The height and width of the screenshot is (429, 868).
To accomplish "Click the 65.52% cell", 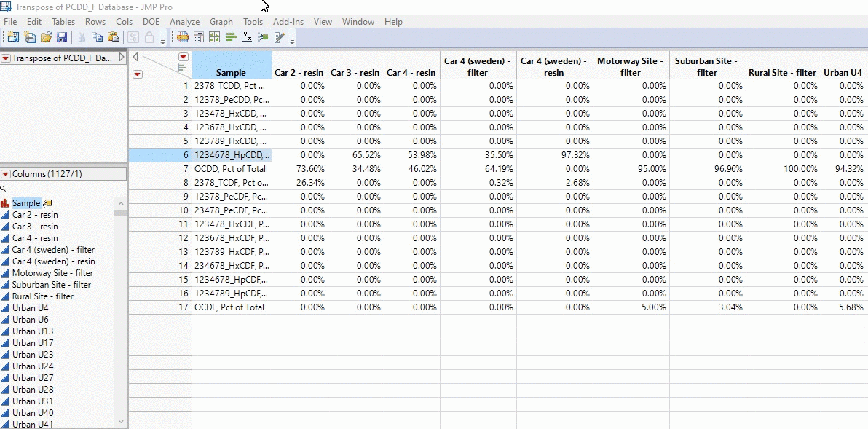I will tap(355, 155).
